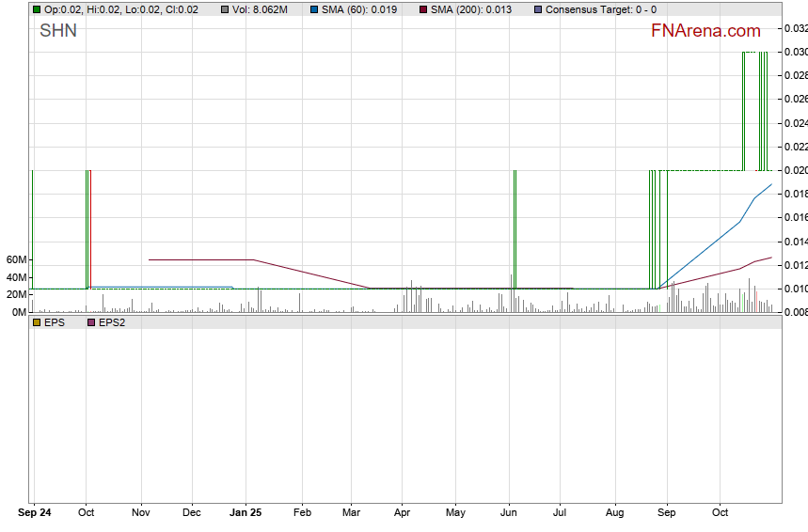Click the green OHLC price legend swatch
Viewport: 808px width, 532px height.
37,9
